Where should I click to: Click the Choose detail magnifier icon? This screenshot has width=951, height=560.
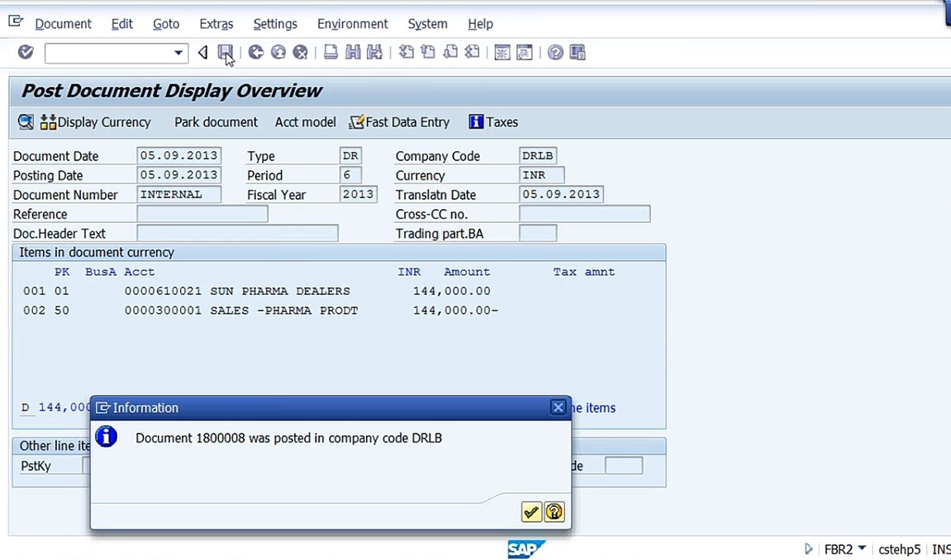point(26,121)
